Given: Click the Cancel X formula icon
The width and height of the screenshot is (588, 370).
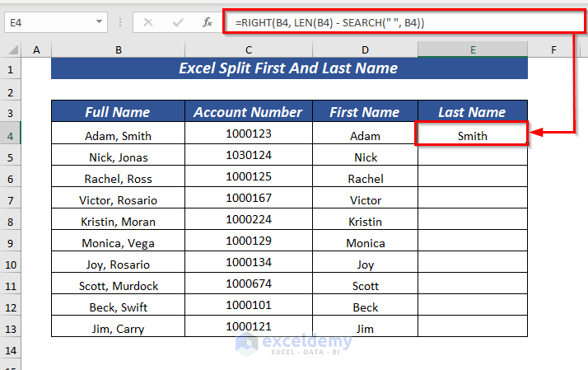Looking at the screenshot, I should [148, 23].
